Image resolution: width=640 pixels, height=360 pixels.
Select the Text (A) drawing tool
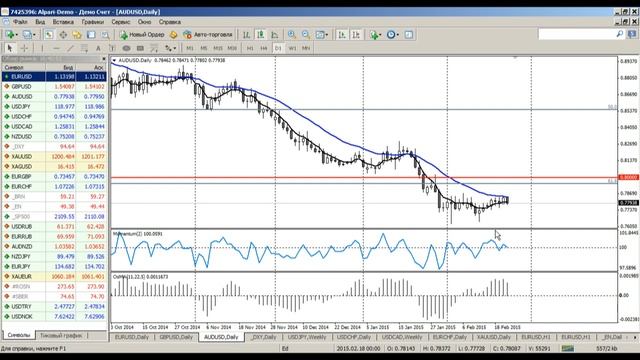pyautogui.click(x=98, y=48)
